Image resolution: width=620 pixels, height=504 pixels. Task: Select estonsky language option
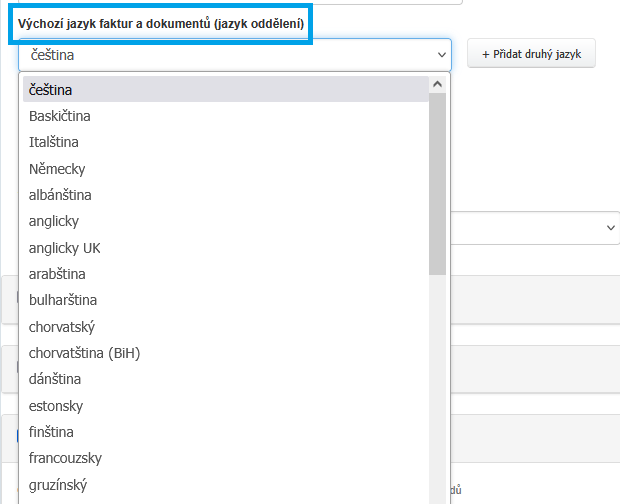(x=56, y=406)
